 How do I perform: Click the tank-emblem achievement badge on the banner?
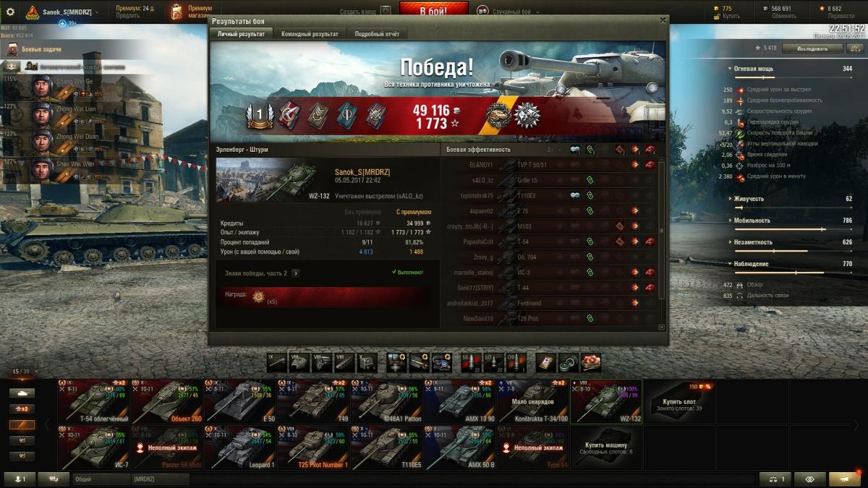coord(497,115)
